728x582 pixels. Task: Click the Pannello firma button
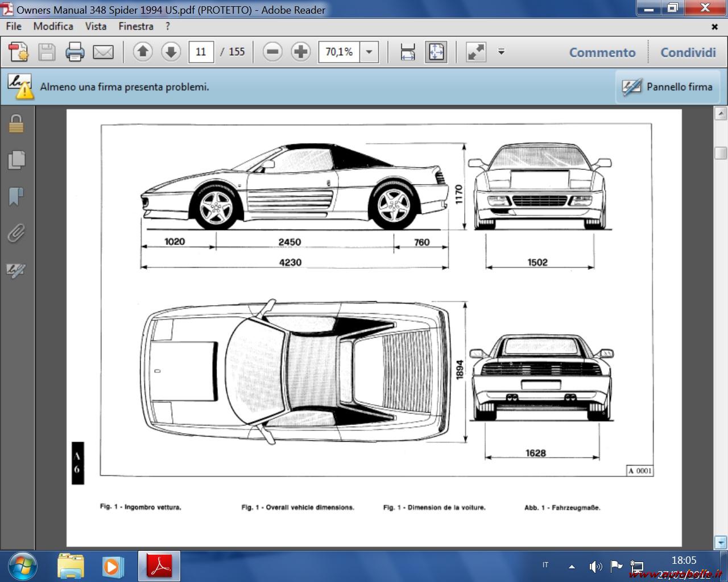[x=668, y=87]
